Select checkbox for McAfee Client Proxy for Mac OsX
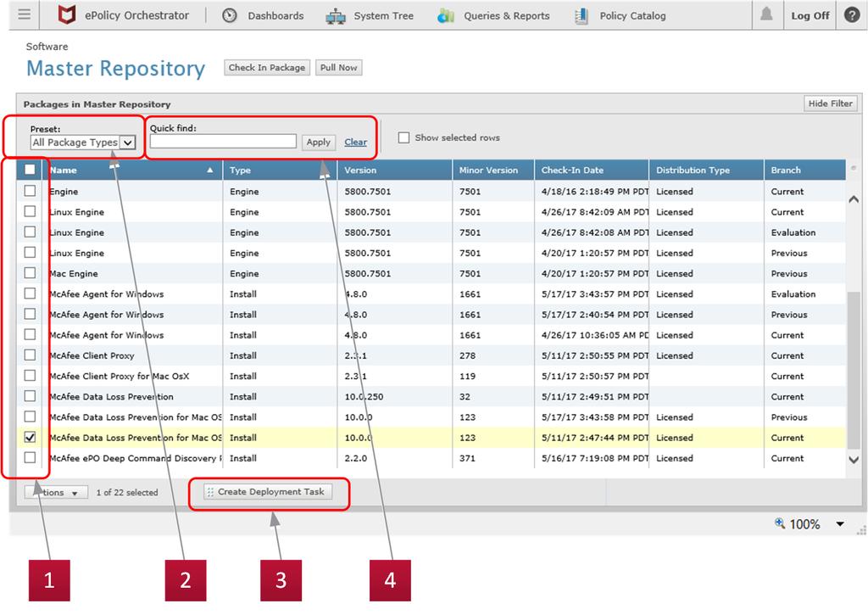 click(x=30, y=375)
